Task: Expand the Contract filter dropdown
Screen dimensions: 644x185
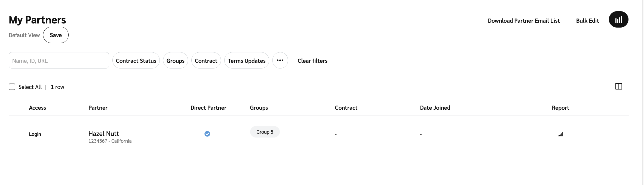Action: tap(206, 61)
